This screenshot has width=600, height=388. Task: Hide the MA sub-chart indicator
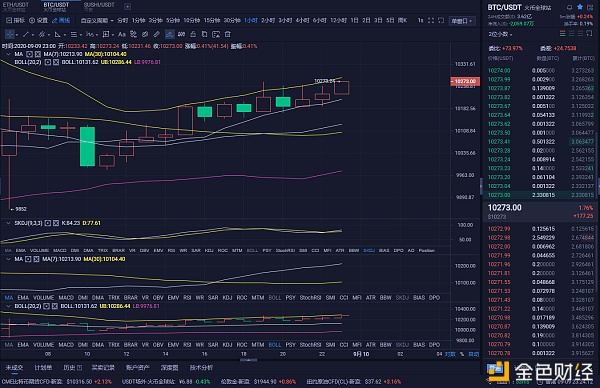[x=28, y=259]
